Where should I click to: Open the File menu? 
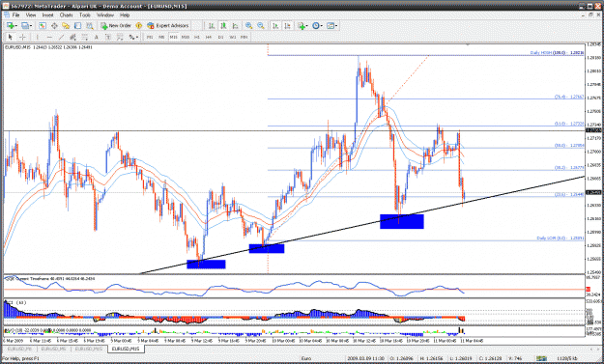[x=15, y=15]
